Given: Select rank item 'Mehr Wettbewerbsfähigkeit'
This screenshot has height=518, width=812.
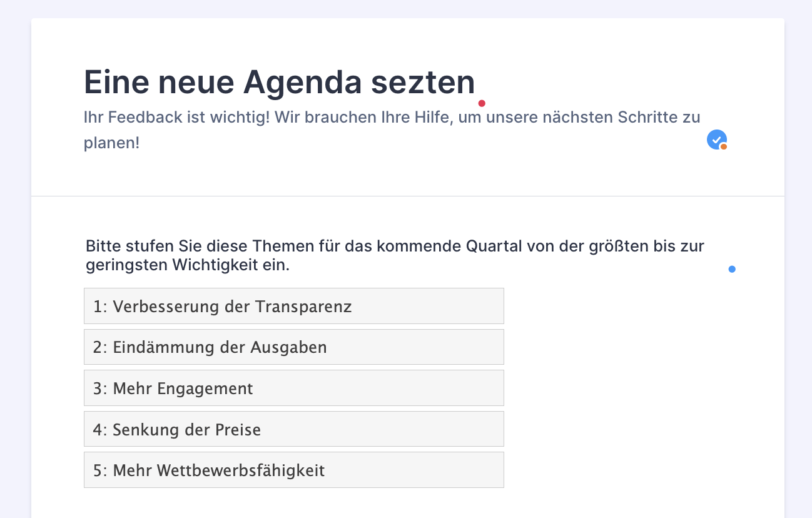Looking at the screenshot, I should pyautogui.click(x=293, y=470).
